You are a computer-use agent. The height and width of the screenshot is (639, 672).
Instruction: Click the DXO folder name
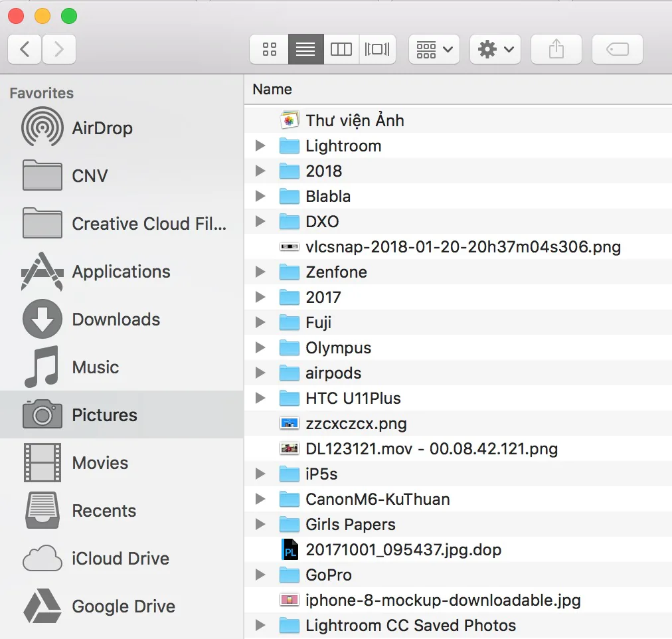coord(322,222)
